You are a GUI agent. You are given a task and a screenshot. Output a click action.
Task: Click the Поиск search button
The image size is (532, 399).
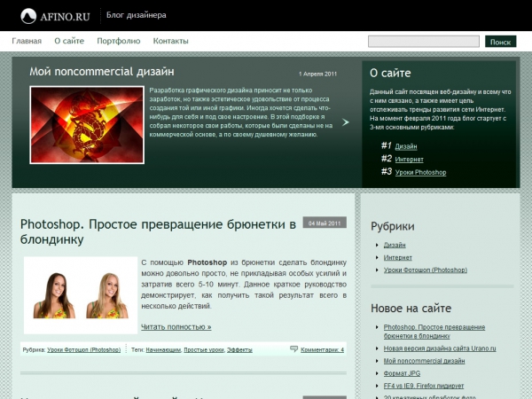[500, 42]
